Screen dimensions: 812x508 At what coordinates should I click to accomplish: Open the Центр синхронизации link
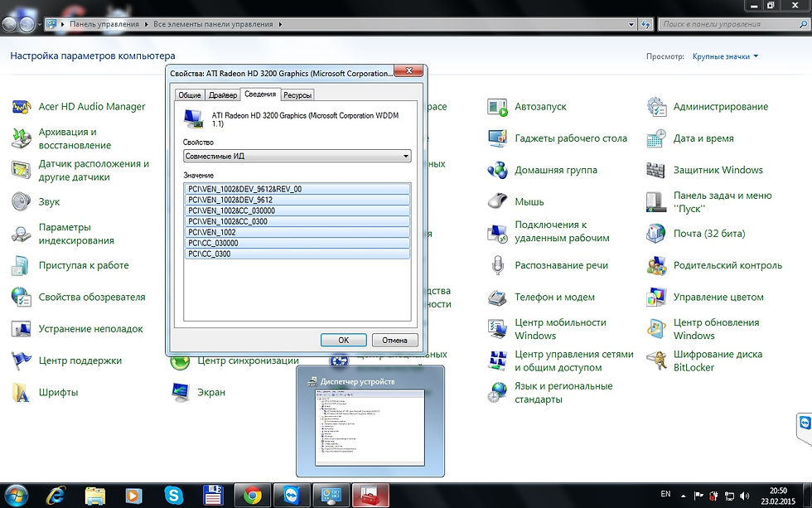pyautogui.click(x=248, y=360)
